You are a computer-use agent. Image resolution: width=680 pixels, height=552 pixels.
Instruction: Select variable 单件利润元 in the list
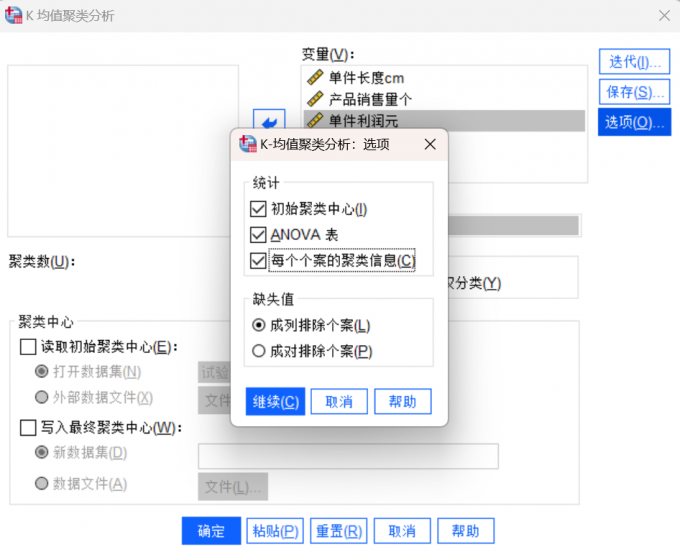pos(444,121)
